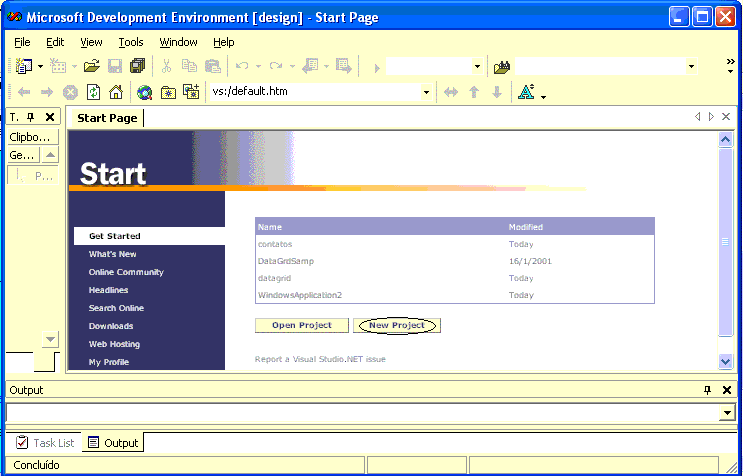Select the General toolbox tab
Screen dimensions: 743x476
coord(23,155)
